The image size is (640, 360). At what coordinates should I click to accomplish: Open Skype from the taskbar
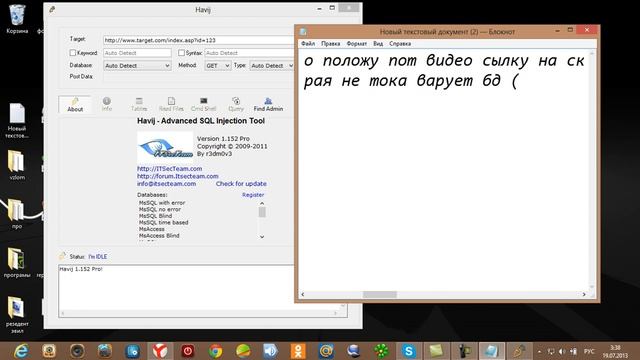(409, 351)
